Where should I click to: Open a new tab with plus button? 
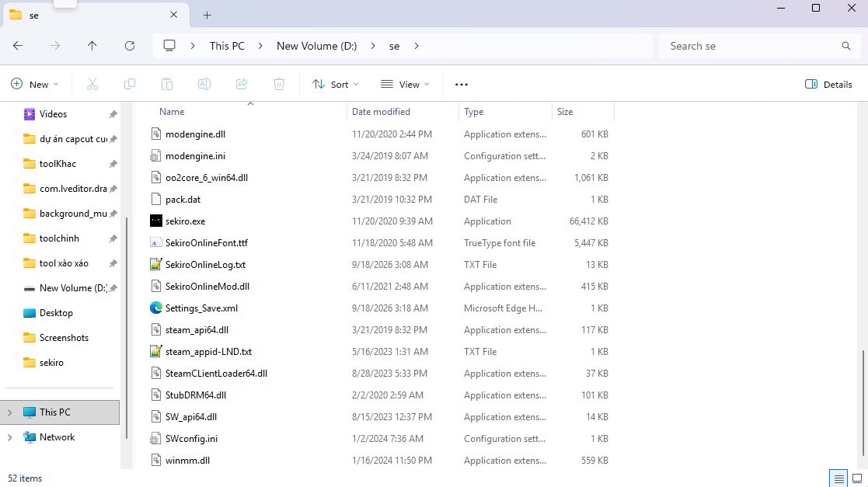pos(207,15)
